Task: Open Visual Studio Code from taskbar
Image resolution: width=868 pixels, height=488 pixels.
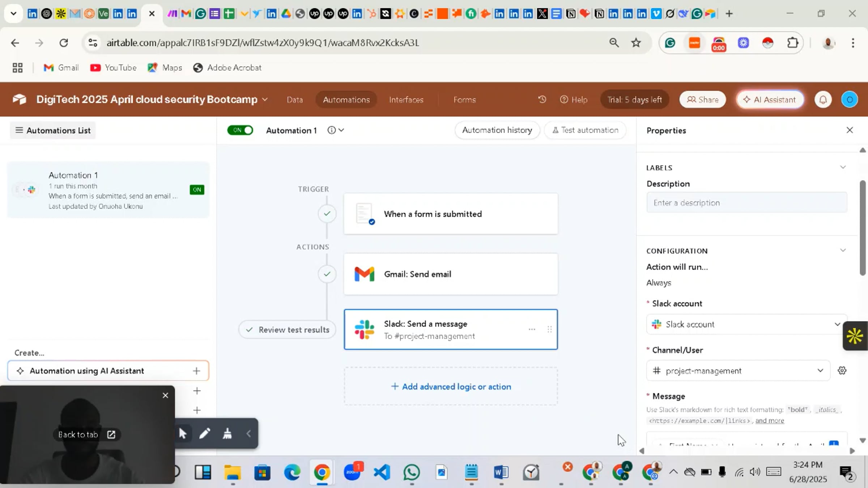Action: 382,472
